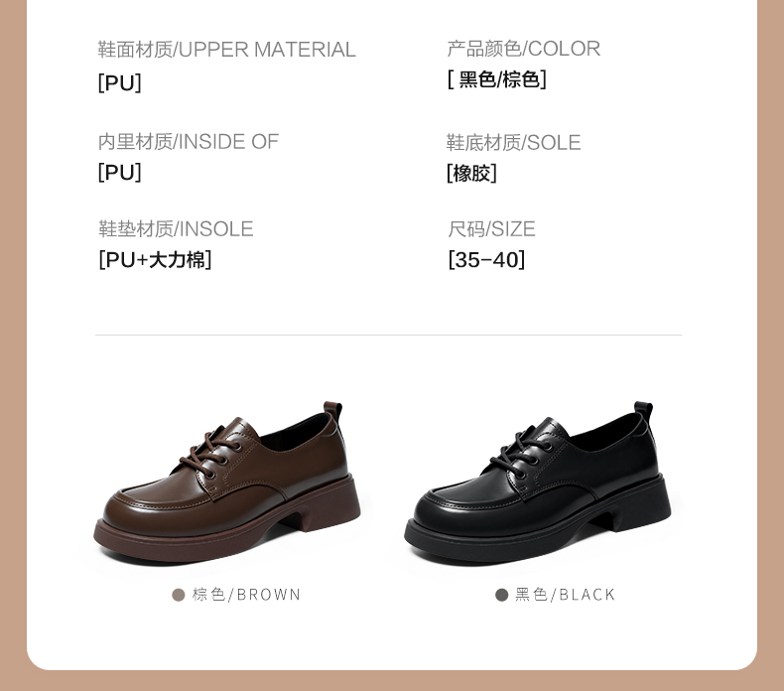Viewport: 784px width, 691px height.
Task: Select the brown color dot swatch
Action: (x=178, y=595)
